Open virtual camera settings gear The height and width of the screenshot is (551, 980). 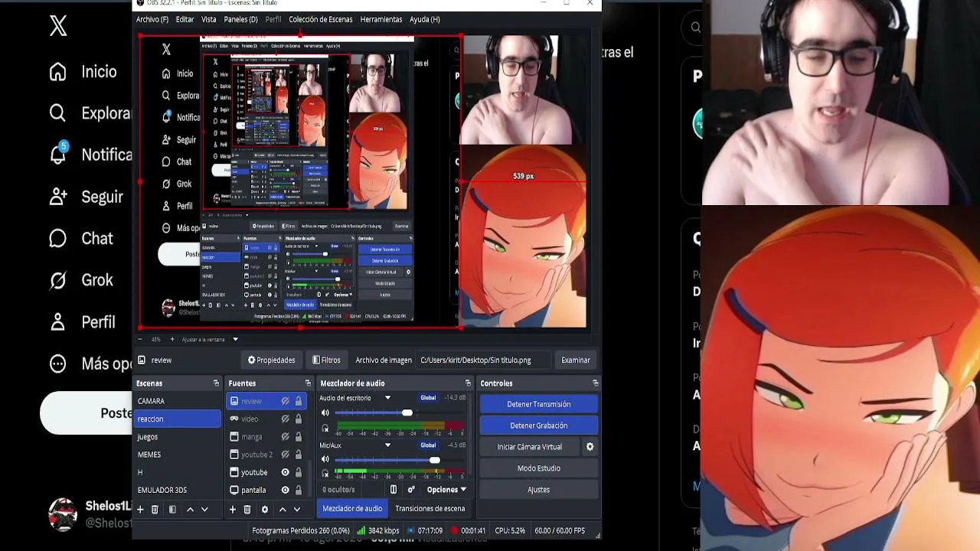coord(590,447)
